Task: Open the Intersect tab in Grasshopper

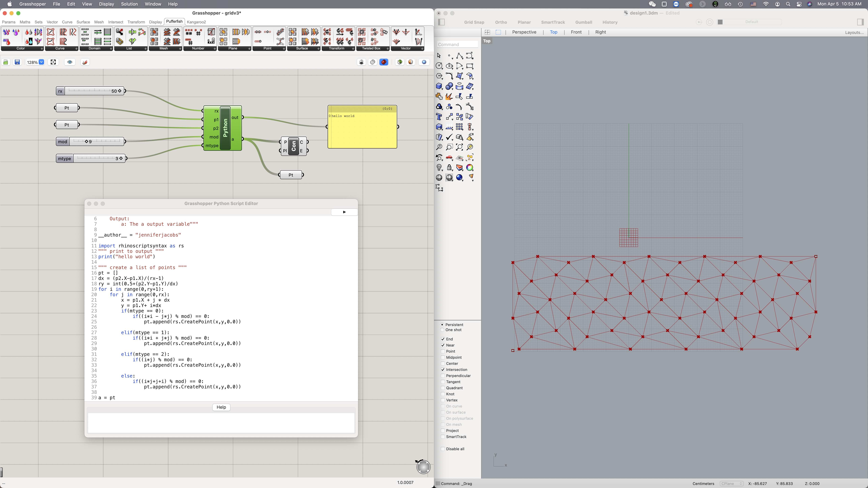Action: point(116,22)
